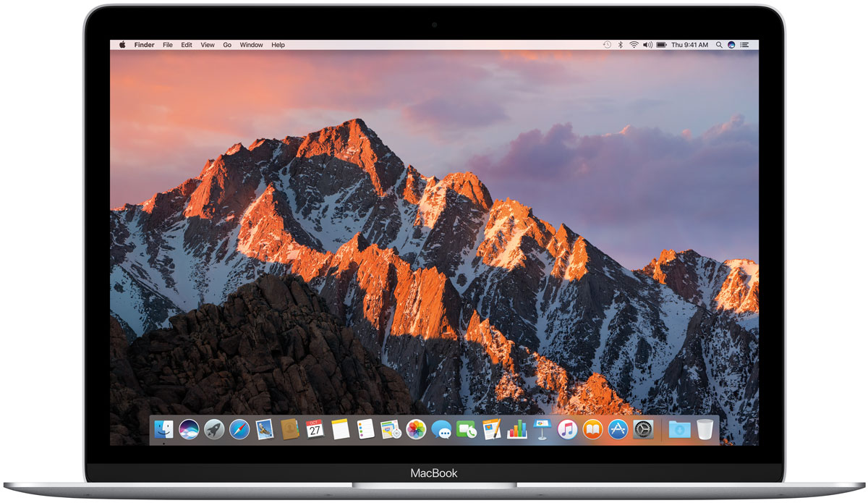Open Maps icon in dock

click(x=391, y=429)
